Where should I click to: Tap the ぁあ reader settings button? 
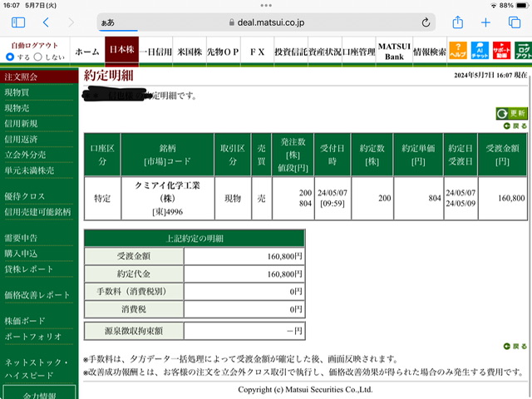(x=108, y=22)
